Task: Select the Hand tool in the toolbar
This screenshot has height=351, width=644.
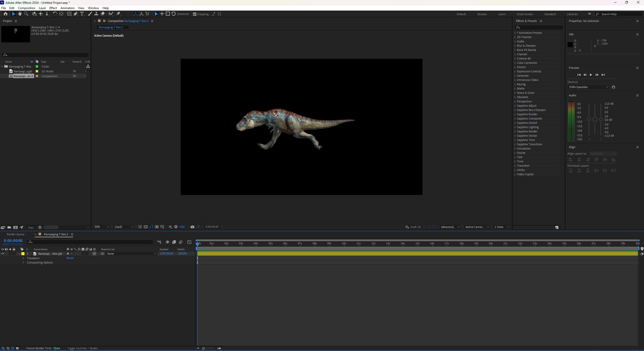Action: 20,14
